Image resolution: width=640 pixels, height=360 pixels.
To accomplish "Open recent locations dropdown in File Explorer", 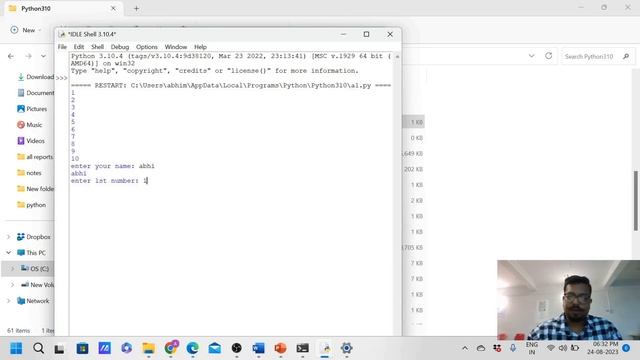I will coord(43,56).
